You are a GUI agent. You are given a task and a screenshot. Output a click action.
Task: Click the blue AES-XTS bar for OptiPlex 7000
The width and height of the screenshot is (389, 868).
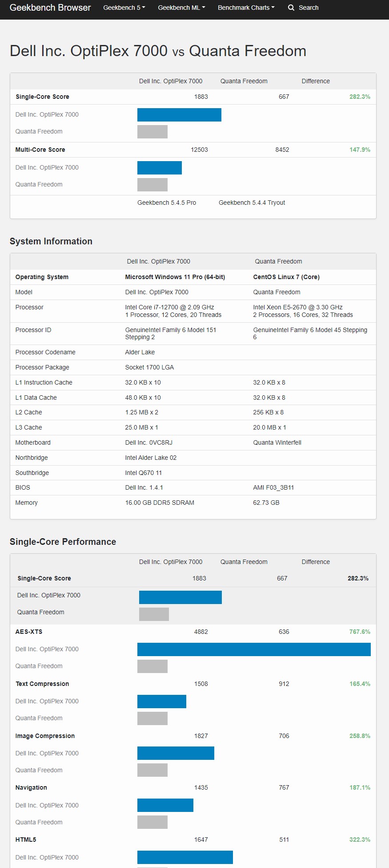click(x=254, y=649)
